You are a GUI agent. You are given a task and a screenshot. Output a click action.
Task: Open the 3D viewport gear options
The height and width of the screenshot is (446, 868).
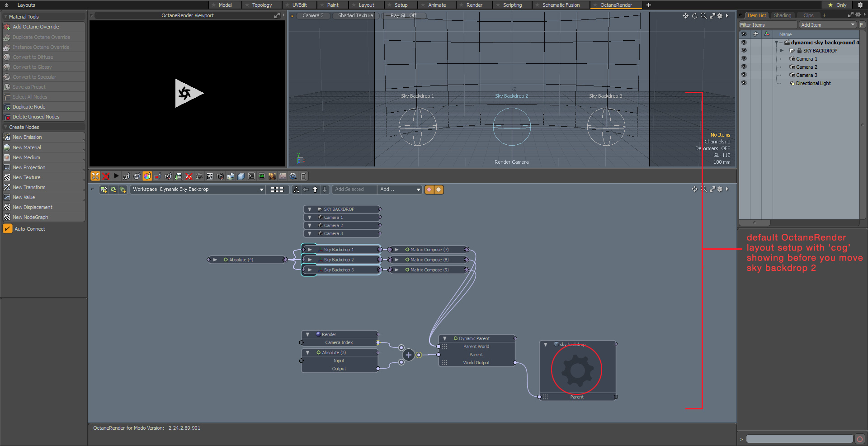tap(720, 16)
